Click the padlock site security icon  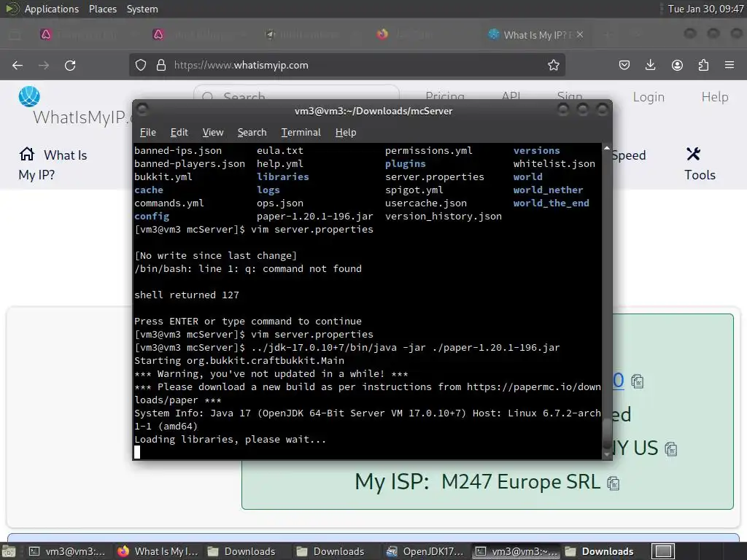(x=161, y=65)
